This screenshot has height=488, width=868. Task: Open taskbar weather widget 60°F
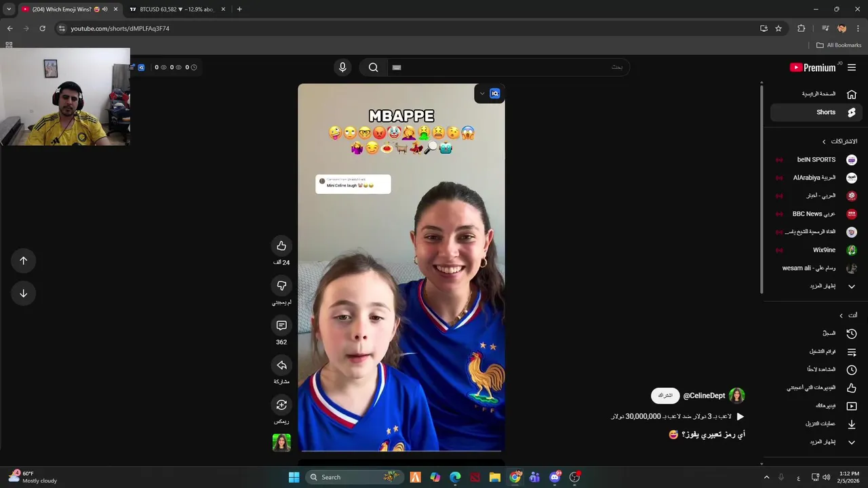pos(33,477)
